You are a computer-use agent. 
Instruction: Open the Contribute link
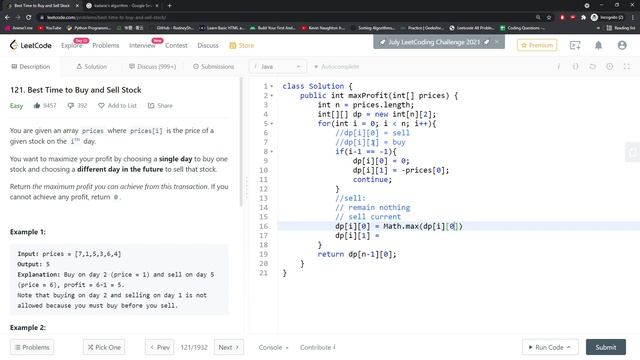(x=318, y=347)
